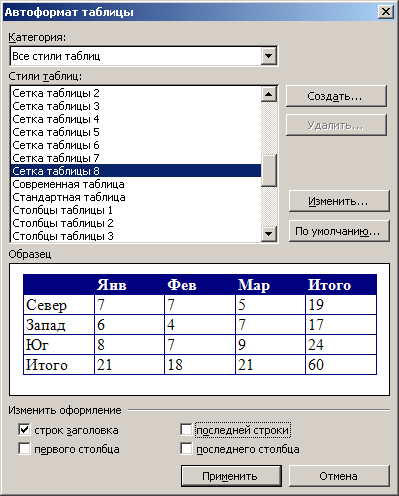Viewport: 399px width, 496px height.
Task: Click the styles list scroll down arrow
Action: pos(269,234)
